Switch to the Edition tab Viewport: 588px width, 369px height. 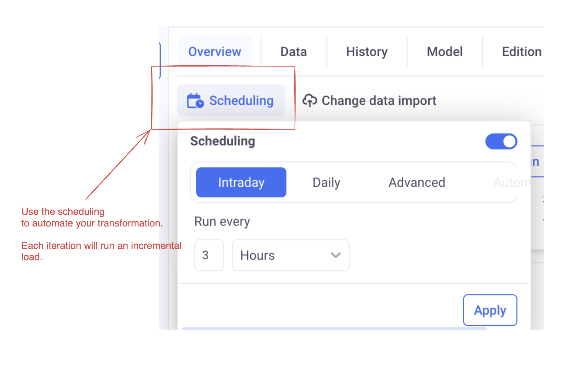click(521, 52)
